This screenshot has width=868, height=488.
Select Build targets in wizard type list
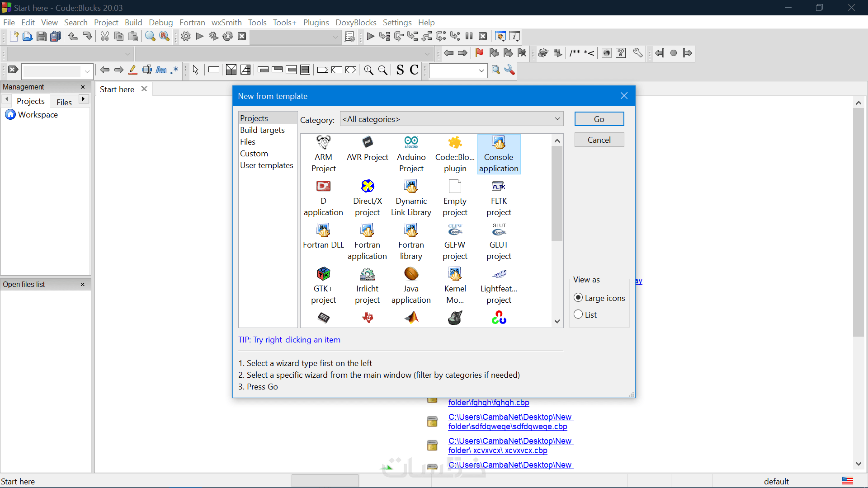tap(262, 130)
